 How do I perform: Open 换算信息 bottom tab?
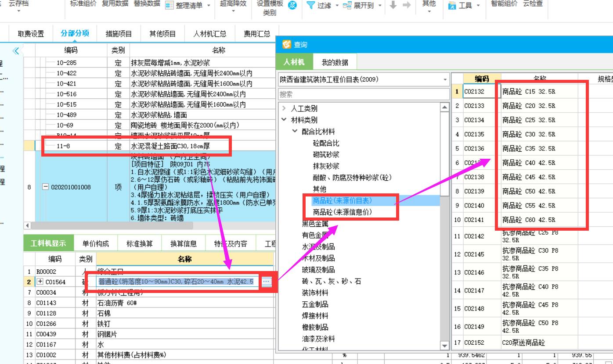[x=184, y=244]
